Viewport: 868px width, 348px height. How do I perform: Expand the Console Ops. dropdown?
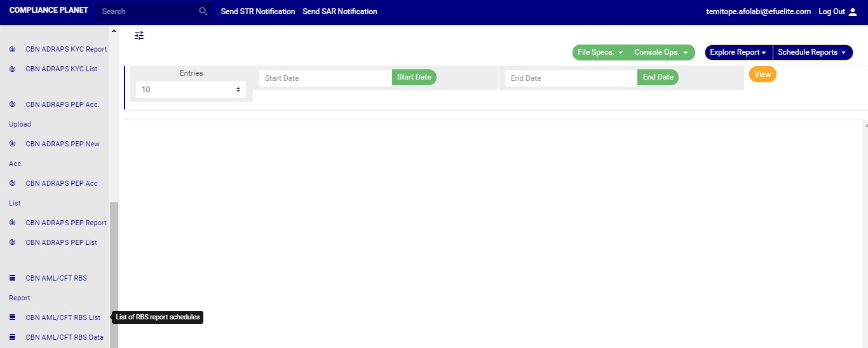click(x=661, y=53)
